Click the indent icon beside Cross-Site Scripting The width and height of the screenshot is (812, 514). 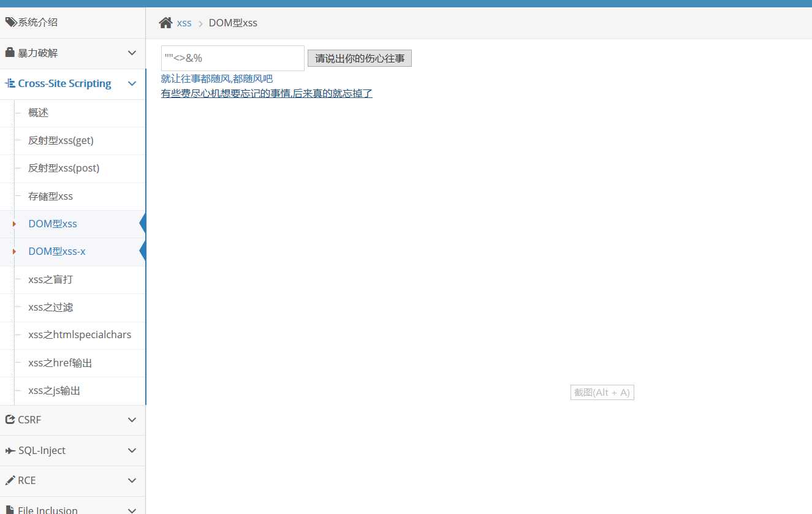(10, 83)
